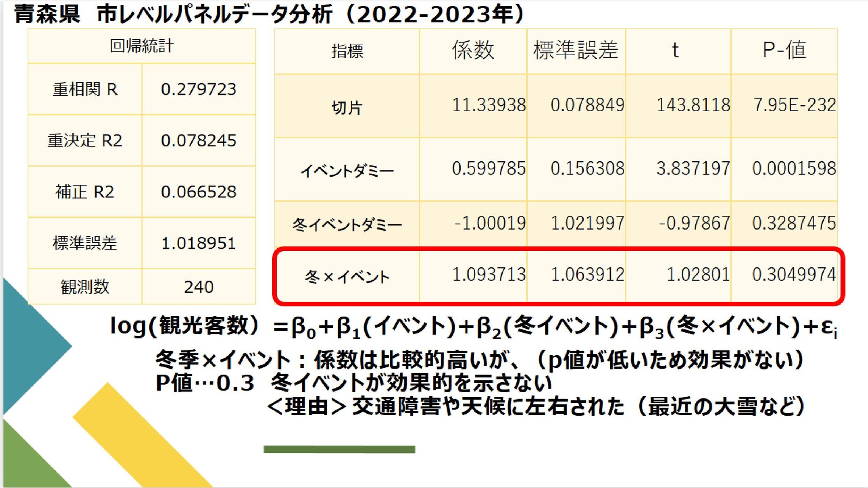Select the 係数 column header
The width and height of the screenshot is (868, 488).
(x=473, y=50)
